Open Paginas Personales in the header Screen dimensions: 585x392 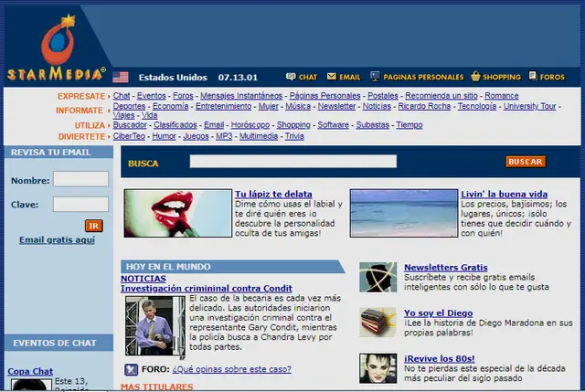click(417, 77)
